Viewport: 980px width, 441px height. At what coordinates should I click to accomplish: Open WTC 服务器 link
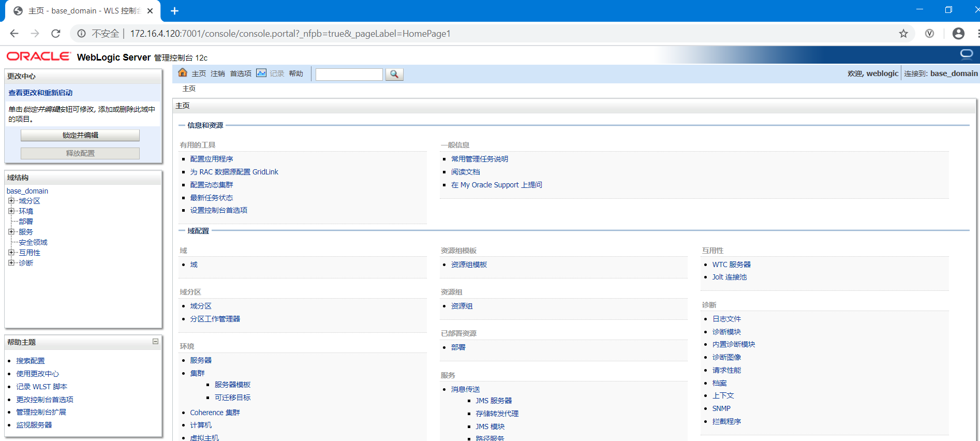pyautogui.click(x=732, y=264)
